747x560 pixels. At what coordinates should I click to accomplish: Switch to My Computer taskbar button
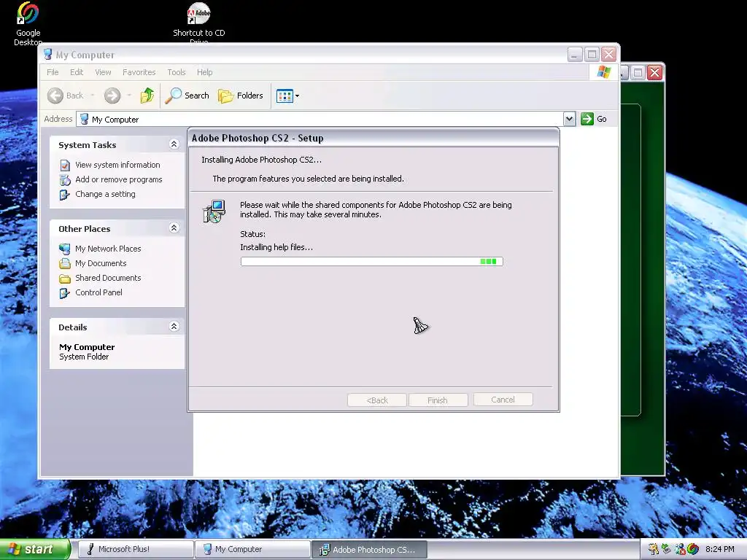click(252, 550)
